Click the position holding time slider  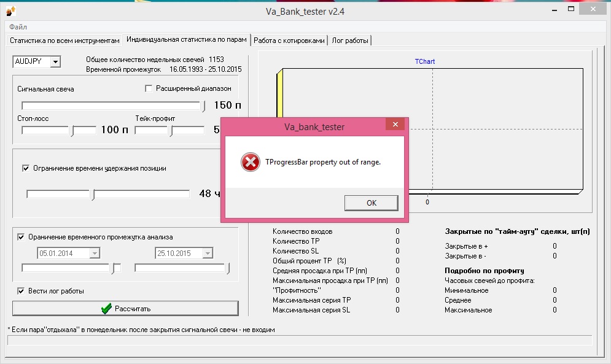pos(108,194)
